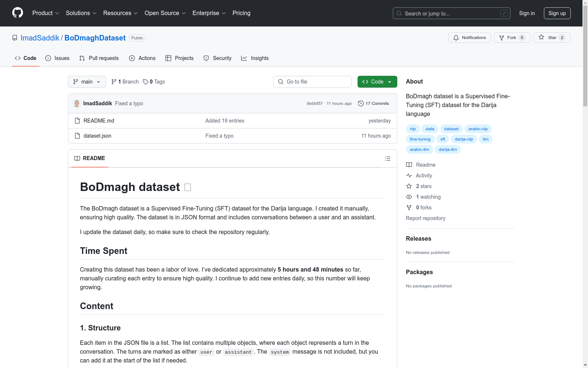Open the README.md file link

pyautogui.click(x=99, y=121)
